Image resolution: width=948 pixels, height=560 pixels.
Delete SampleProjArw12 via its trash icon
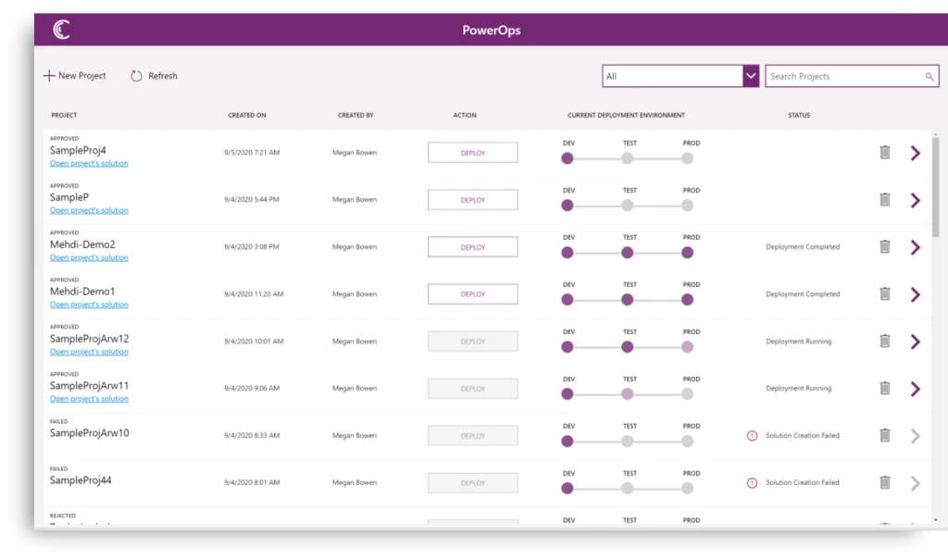tap(885, 341)
